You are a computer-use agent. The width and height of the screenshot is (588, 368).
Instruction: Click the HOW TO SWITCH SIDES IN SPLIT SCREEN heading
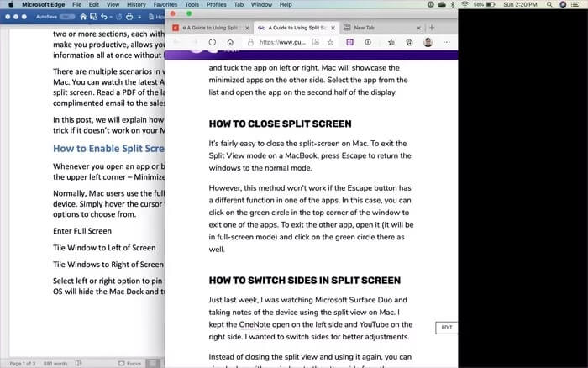click(x=304, y=281)
